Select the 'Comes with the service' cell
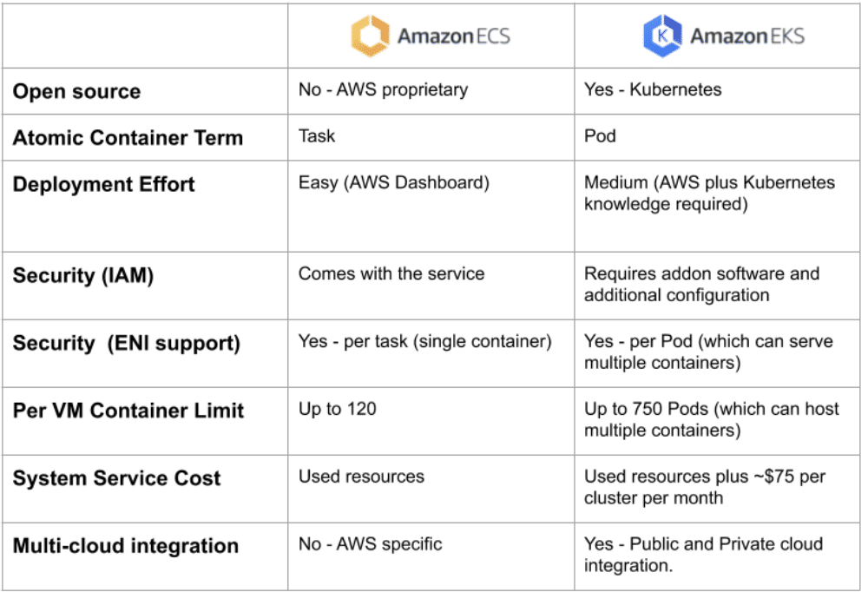Viewport: 868px width, 592px height. click(x=391, y=273)
